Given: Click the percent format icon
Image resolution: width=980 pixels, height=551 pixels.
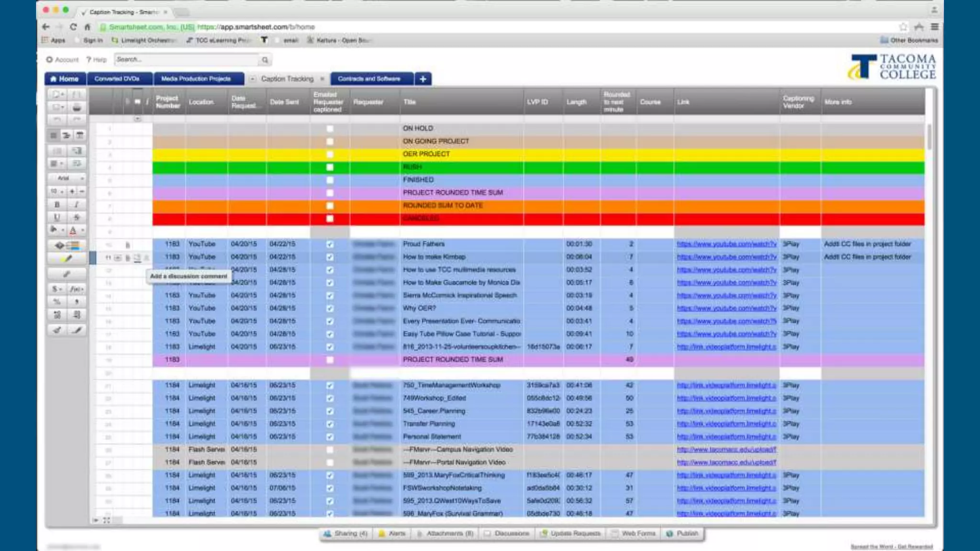Looking at the screenshot, I should coord(57,302).
